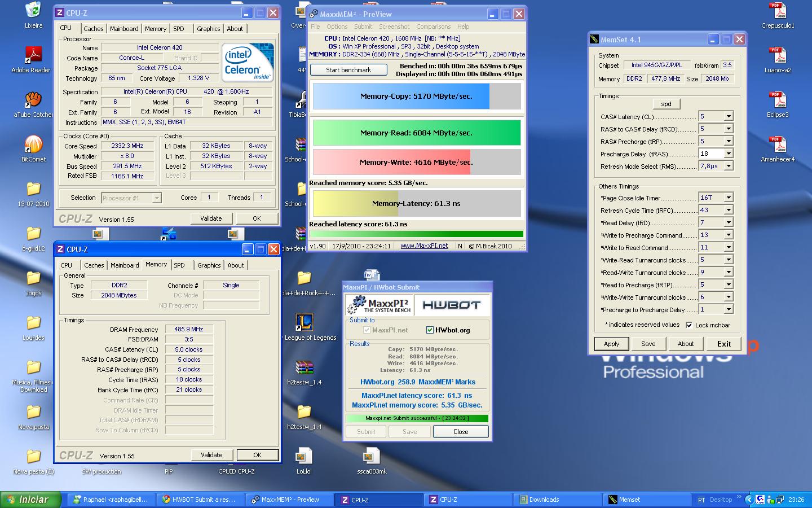Toggle the MaxxPI.net checkbox
812x508 pixels.
click(367, 330)
